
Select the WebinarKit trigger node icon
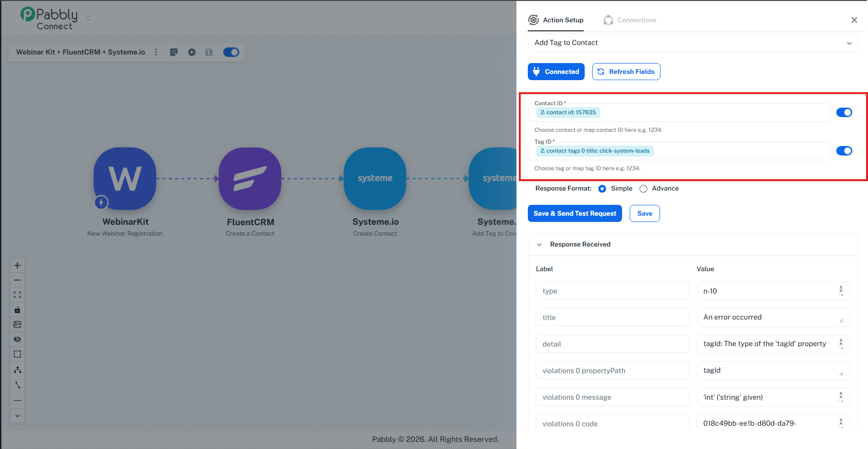click(125, 179)
